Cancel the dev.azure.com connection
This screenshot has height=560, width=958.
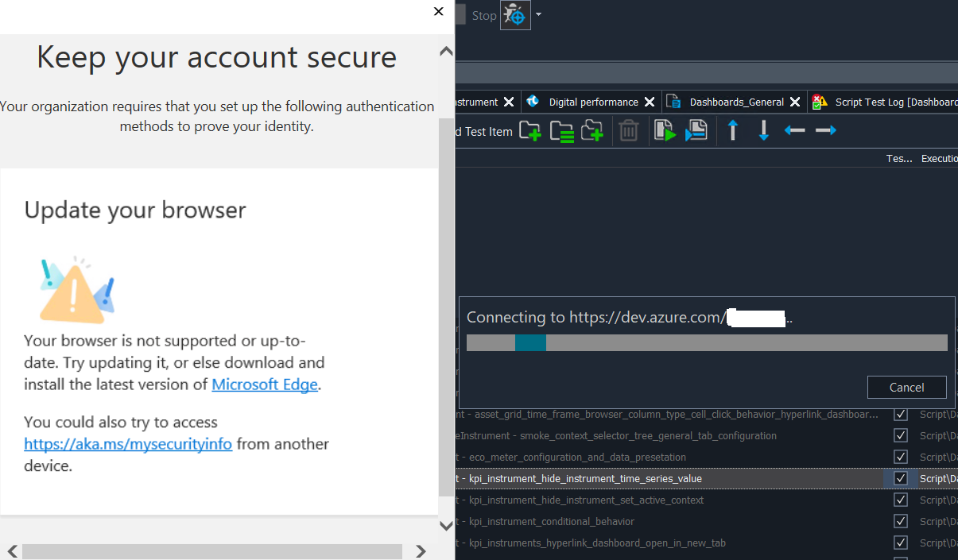906,387
